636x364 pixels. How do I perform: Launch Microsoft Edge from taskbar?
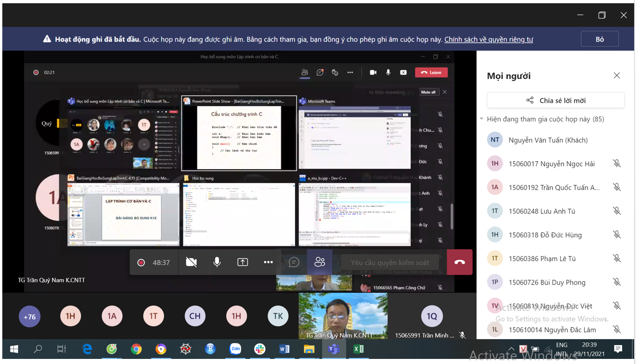(x=87, y=349)
